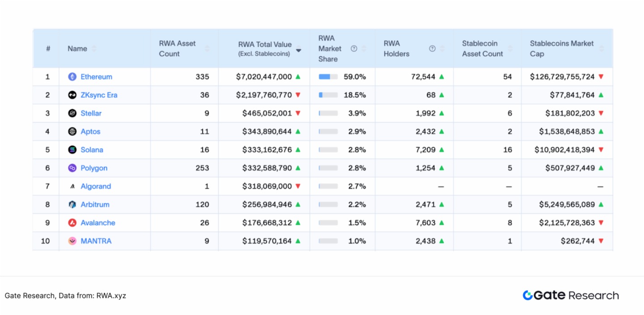Image resolution: width=644 pixels, height=315 pixels.
Task: Sort by RWA Asset Count arrows
Action: (x=207, y=49)
